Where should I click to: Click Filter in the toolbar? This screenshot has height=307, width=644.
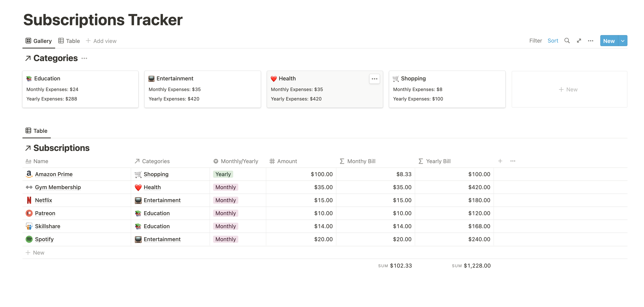[x=535, y=41]
